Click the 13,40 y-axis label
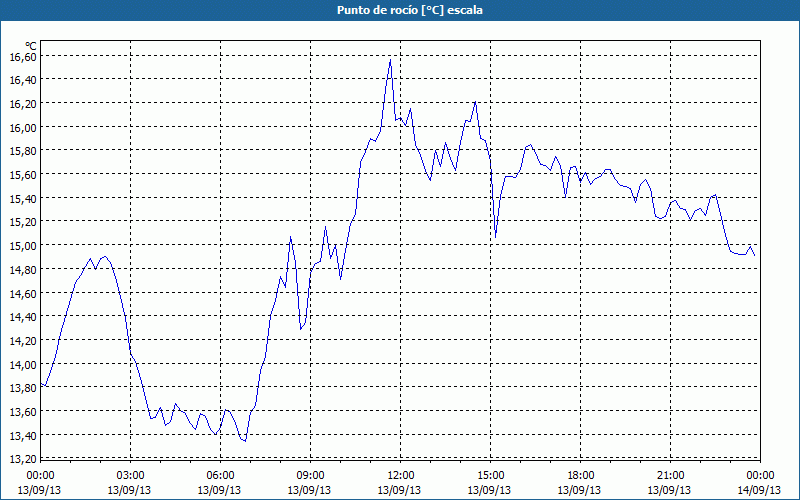This screenshot has width=800, height=500. click(x=23, y=436)
